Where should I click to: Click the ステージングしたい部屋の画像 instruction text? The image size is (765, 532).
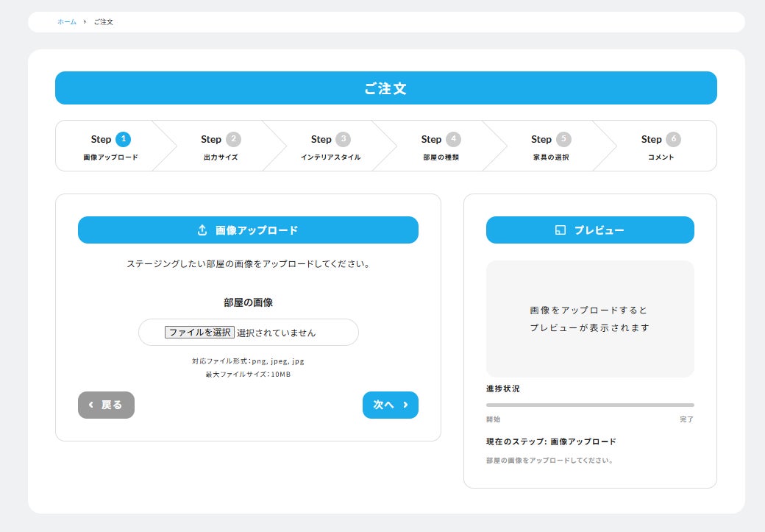(249, 264)
